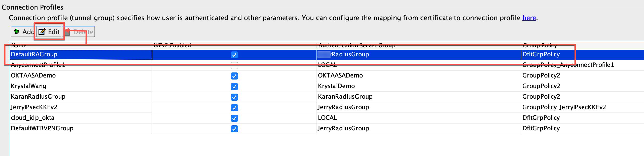Select the OKTAASADemo connection profile row

coord(33,75)
